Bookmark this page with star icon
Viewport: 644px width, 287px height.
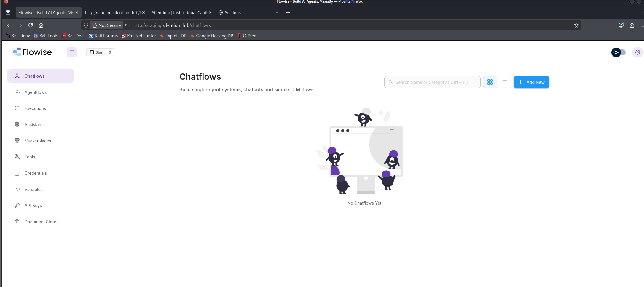point(576,25)
